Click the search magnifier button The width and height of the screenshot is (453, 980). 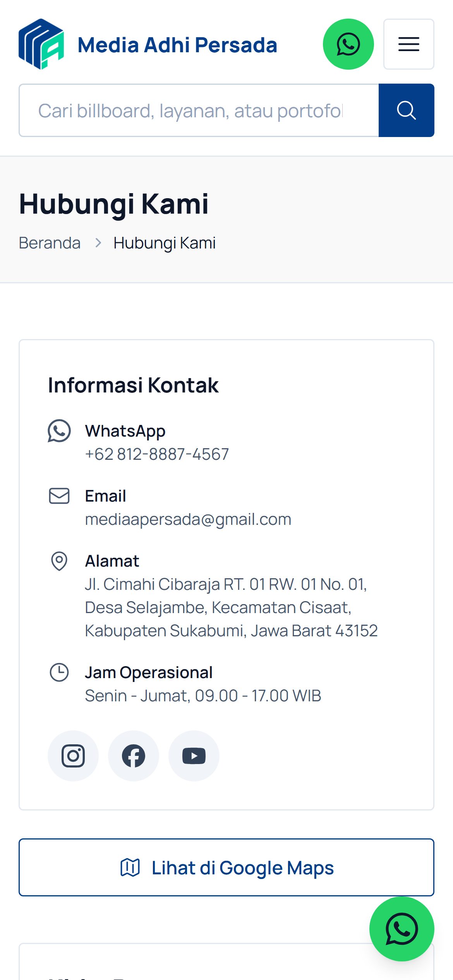(407, 110)
